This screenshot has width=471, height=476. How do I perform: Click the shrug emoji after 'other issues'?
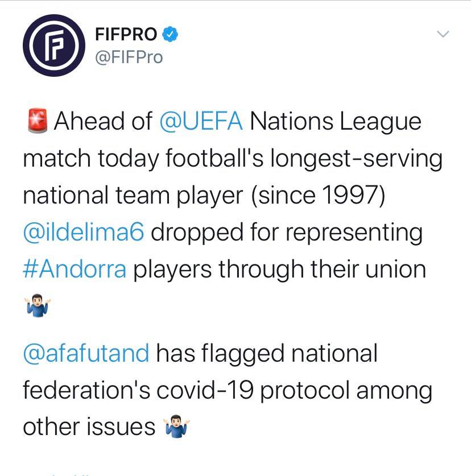[x=176, y=426]
